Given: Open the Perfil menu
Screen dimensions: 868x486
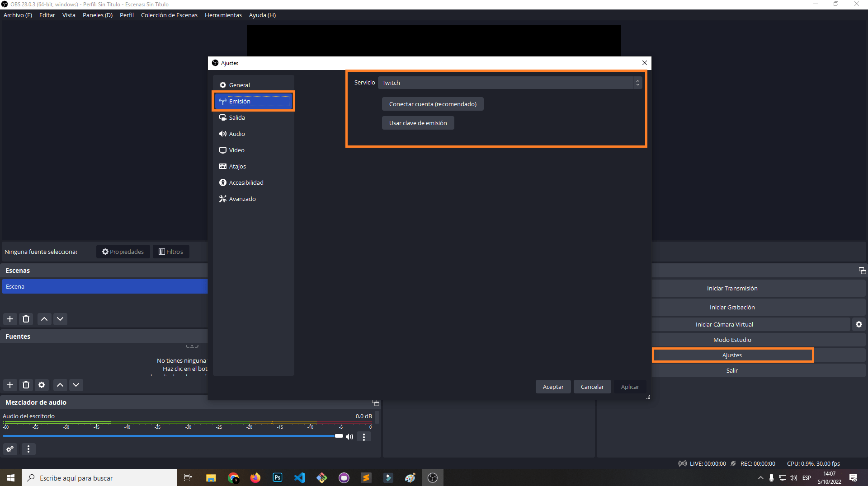Looking at the screenshot, I should pos(126,15).
